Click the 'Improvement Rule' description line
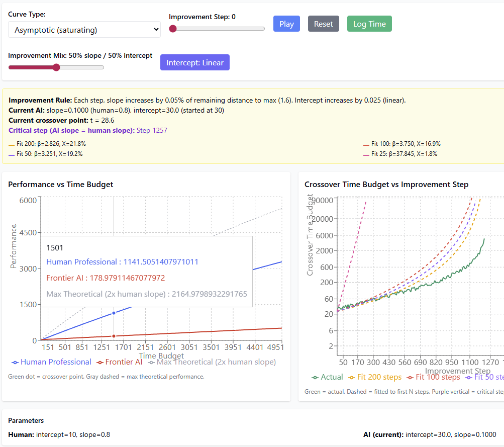 pyautogui.click(x=207, y=101)
